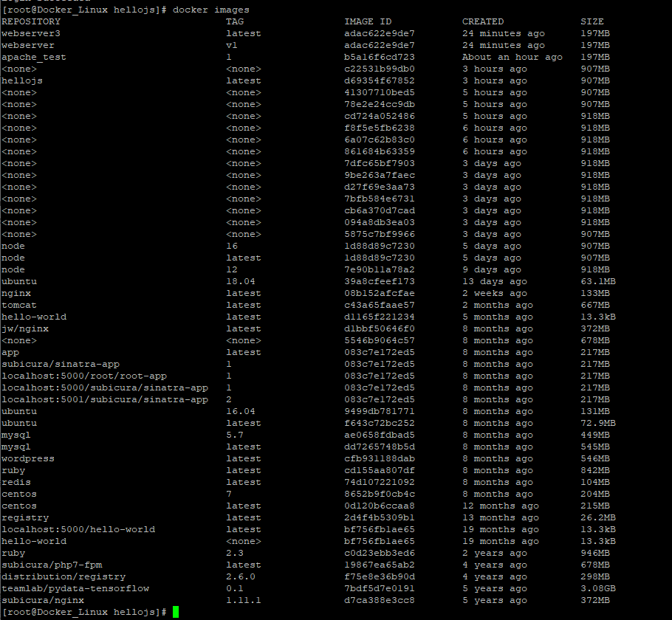Click image ID d7ca388e3cc8
This screenshot has height=620, width=672.
[x=380, y=600]
